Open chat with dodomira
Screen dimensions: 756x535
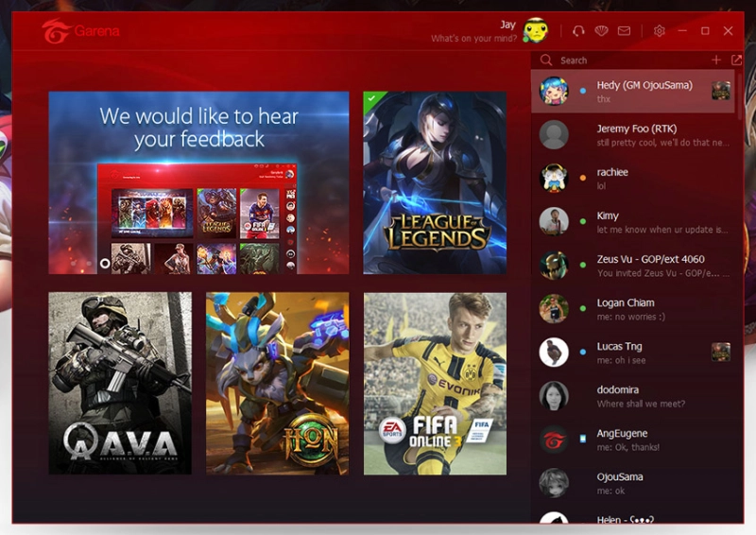[x=633, y=396]
